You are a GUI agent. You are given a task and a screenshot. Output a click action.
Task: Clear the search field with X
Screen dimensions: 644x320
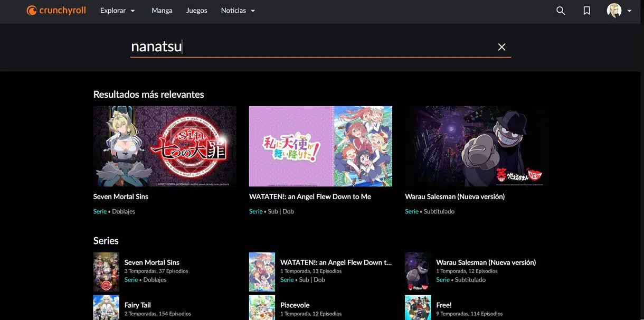pos(501,47)
